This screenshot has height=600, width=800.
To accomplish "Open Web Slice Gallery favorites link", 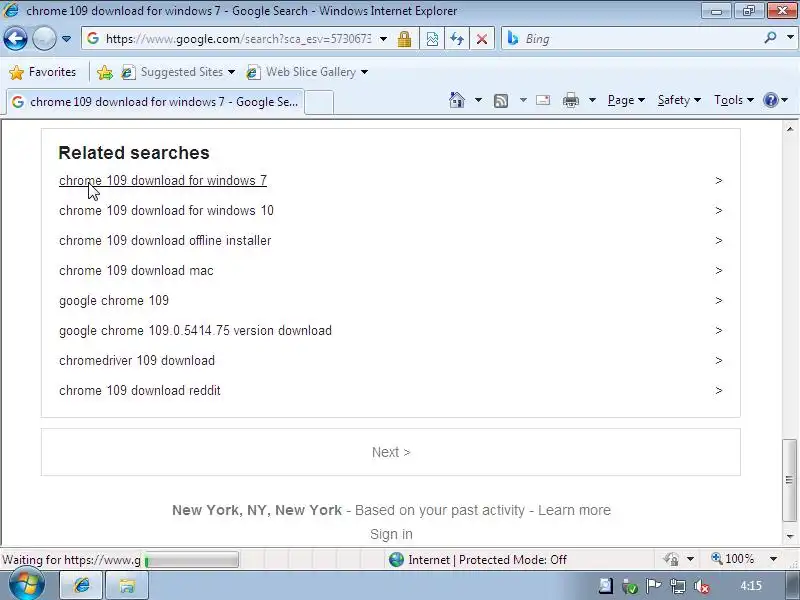I will pos(307,72).
